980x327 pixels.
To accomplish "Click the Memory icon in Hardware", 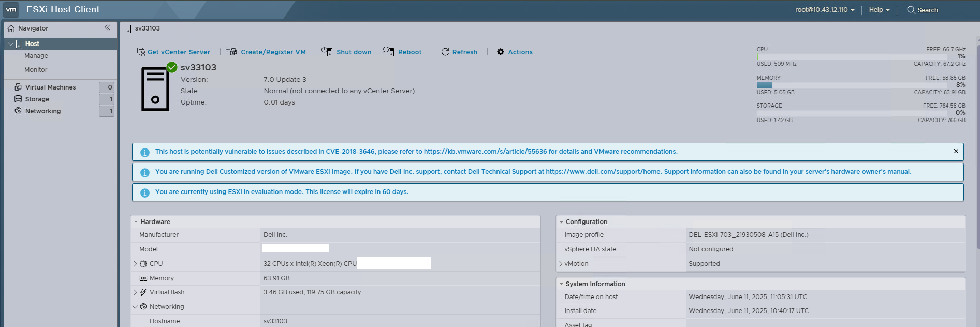I will (x=143, y=278).
